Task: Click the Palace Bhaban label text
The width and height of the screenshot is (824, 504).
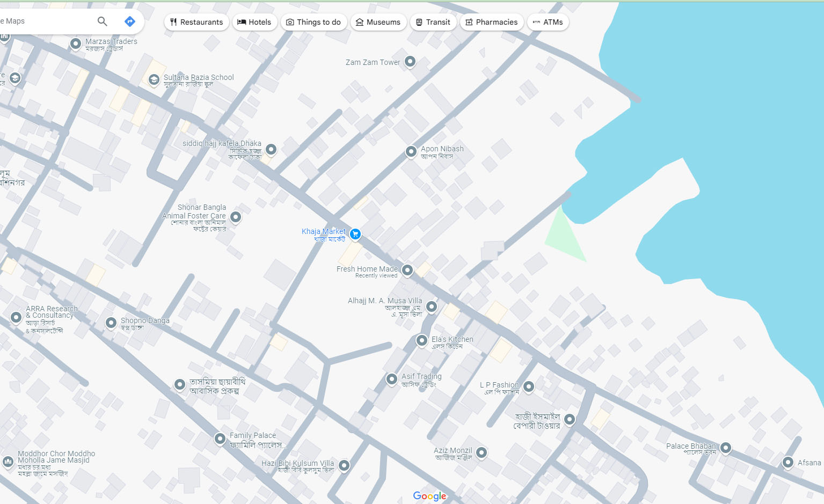Action: pyautogui.click(x=691, y=446)
